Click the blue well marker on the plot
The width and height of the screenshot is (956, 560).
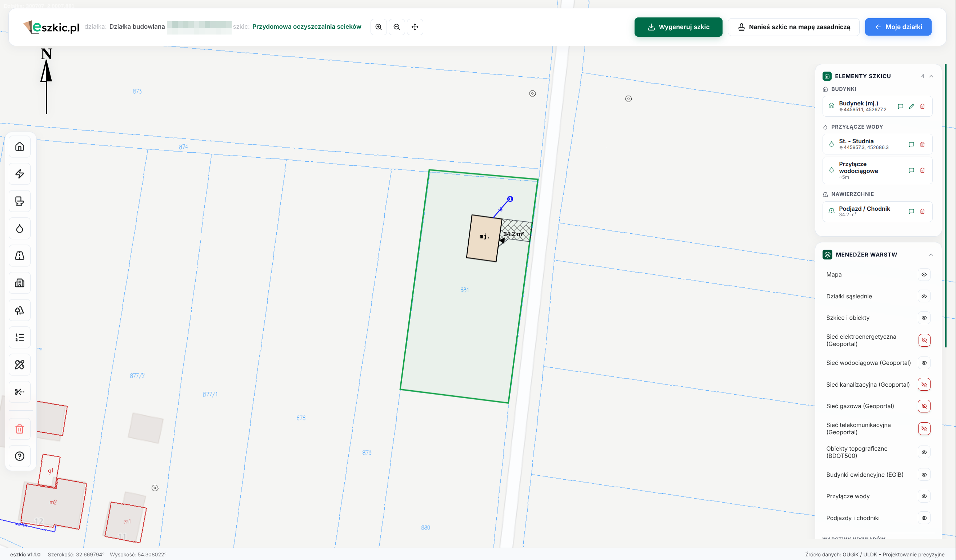pyautogui.click(x=510, y=199)
